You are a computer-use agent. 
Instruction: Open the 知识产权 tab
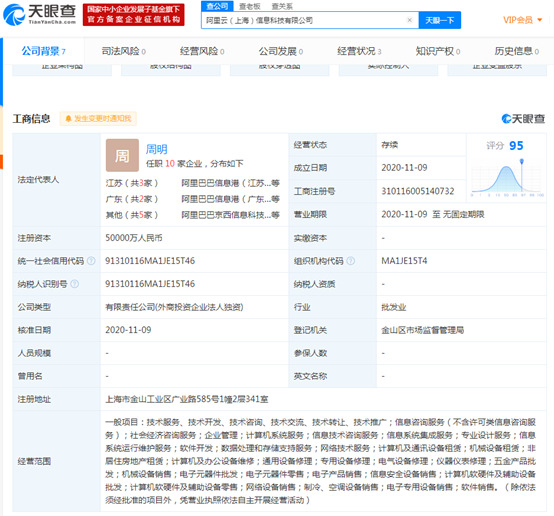pyautogui.click(x=438, y=51)
